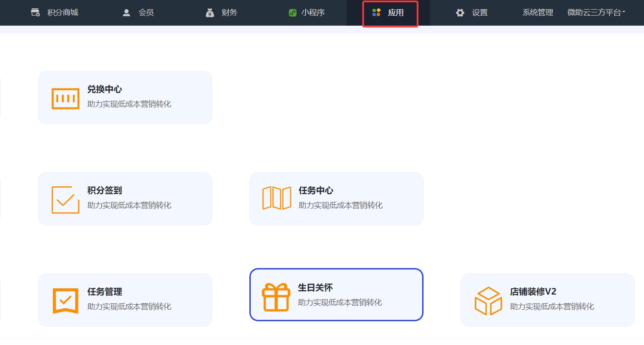644x345 pixels.
Task: Click the 积分商城 store icon in navbar
Action: coord(35,13)
